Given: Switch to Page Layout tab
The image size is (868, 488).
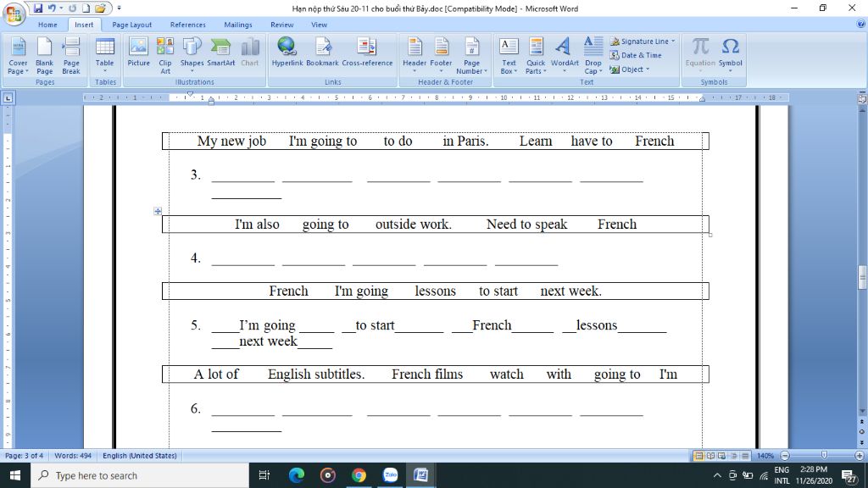Looking at the screenshot, I should (x=131, y=25).
